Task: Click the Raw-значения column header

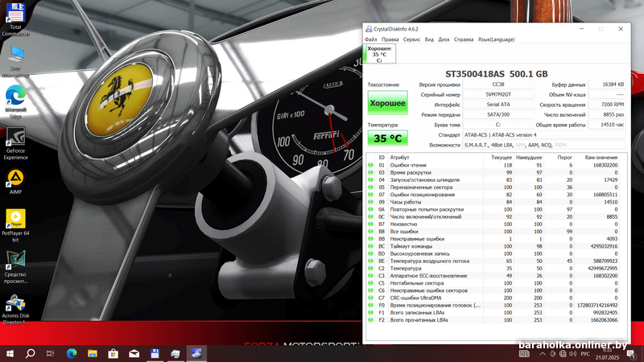Action: [601, 157]
